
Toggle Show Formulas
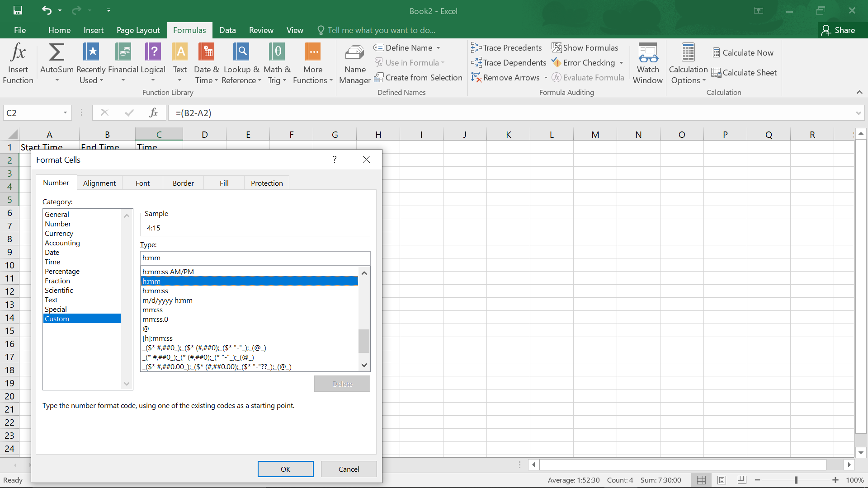(x=585, y=47)
